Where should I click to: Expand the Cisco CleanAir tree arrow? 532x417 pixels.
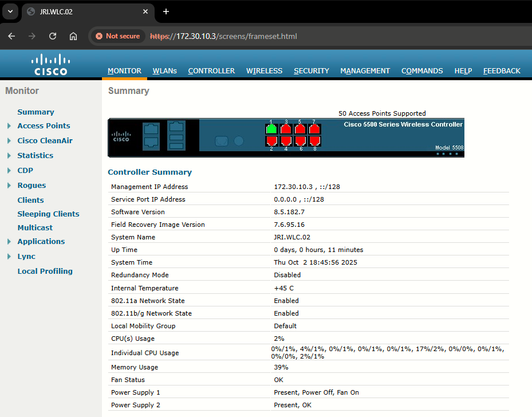pyautogui.click(x=9, y=141)
